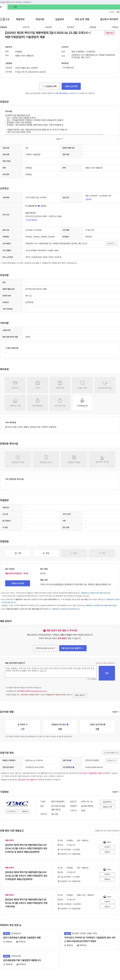Screen dimensions: 120x980
Task: Click top 고용24 입사지원 apply button
Action: pyautogui.click(x=71, y=86)
